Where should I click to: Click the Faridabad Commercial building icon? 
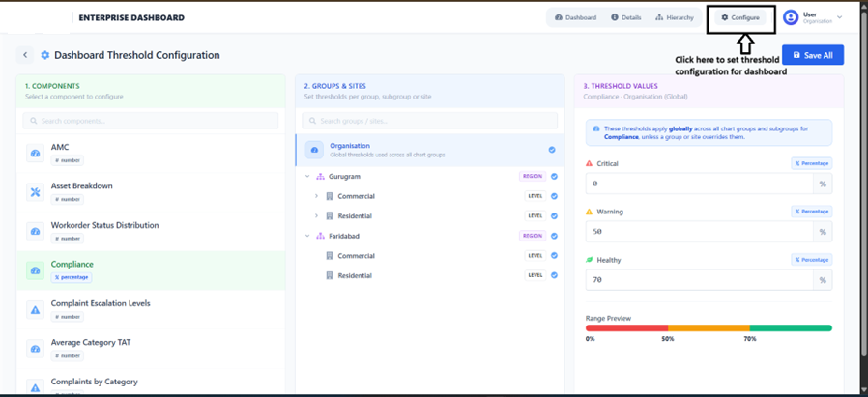(x=330, y=256)
